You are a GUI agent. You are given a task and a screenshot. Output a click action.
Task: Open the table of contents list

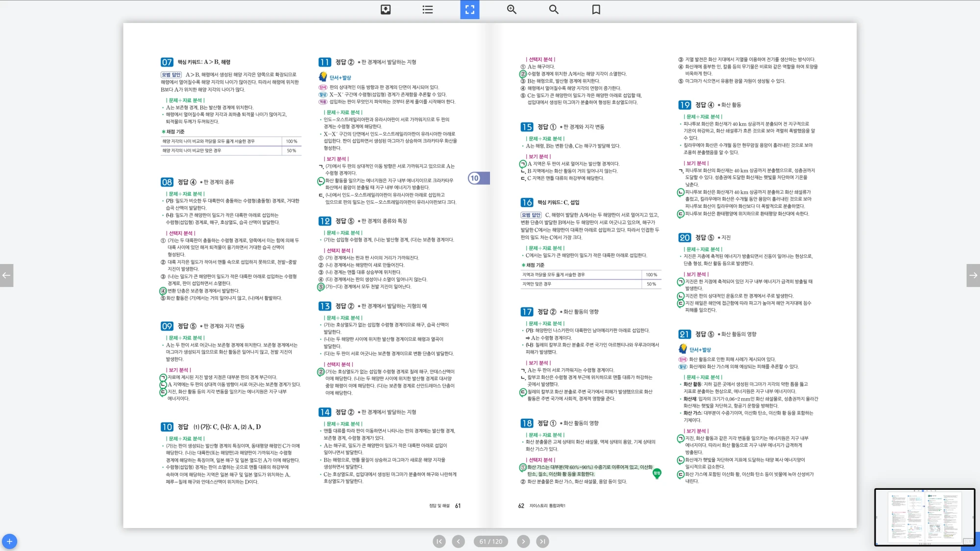click(427, 9)
